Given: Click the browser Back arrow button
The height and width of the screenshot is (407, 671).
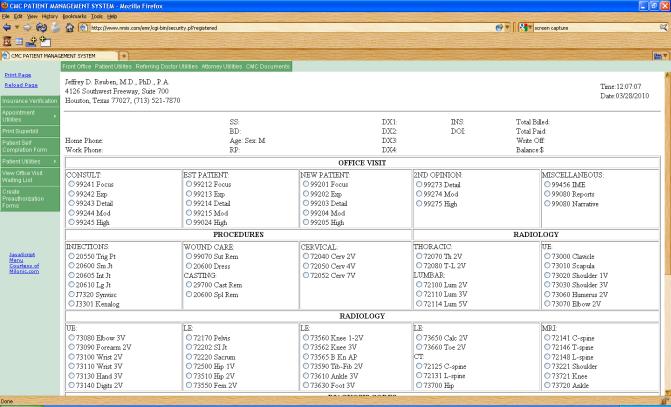Looking at the screenshot, I should coord(8,28).
